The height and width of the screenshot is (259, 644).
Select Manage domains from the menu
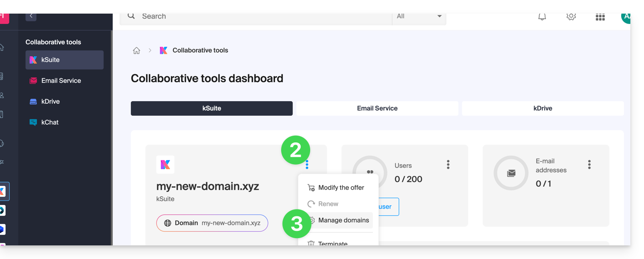tap(343, 220)
